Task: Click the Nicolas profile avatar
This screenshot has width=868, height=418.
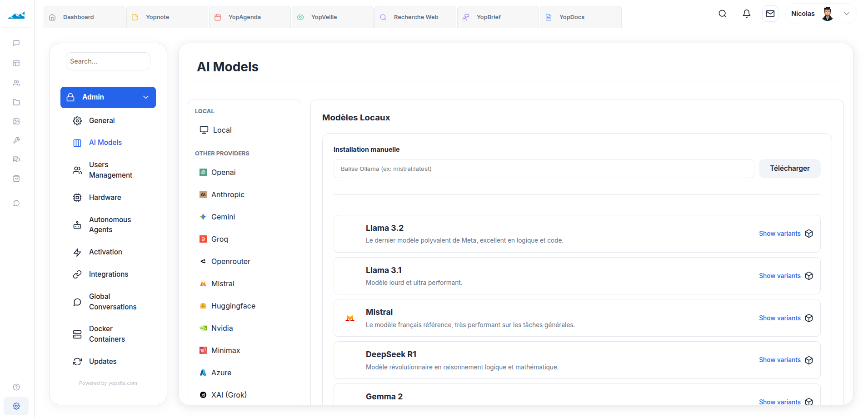Action: (x=828, y=14)
